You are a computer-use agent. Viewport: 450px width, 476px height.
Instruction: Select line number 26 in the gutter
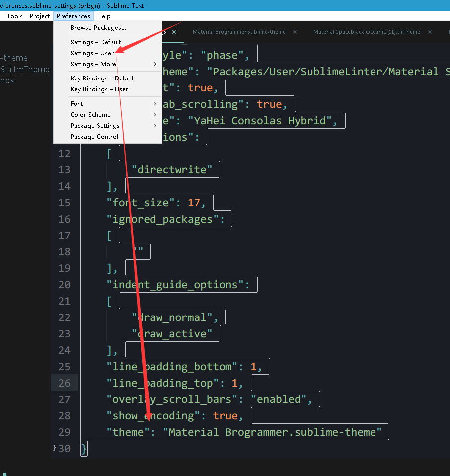click(x=64, y=383)
